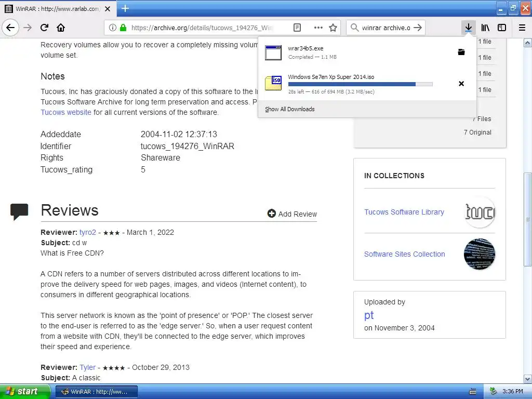The height and width of the screenshot is (399, 532).
Task: Click the winrar search input field
Action: pyautogui.click(x=386, y=28)
